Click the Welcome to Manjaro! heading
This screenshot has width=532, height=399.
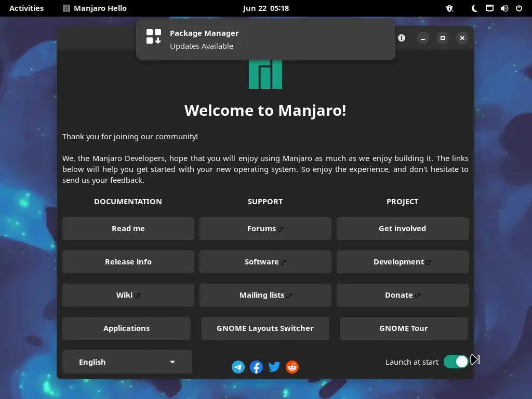click(265, 111)
